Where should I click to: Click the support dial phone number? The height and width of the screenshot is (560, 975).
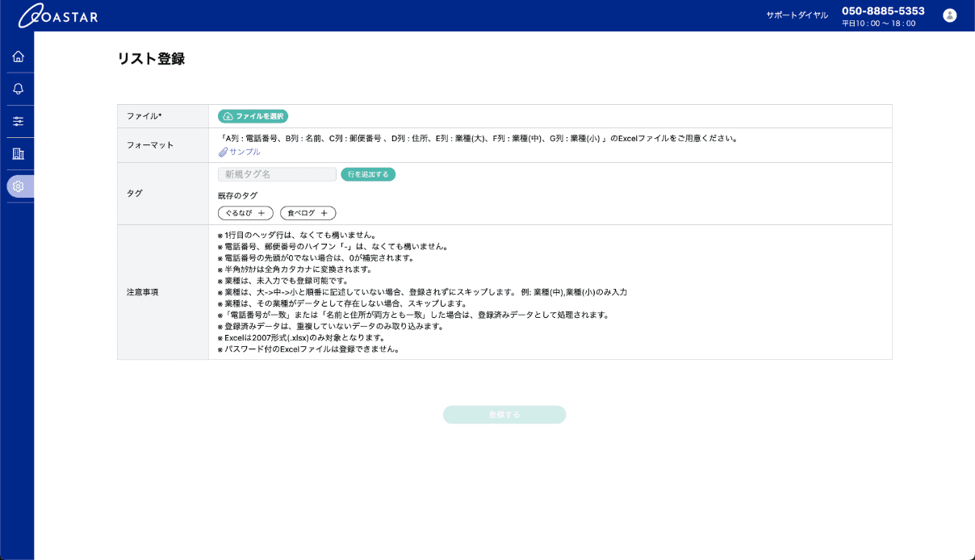tap(885, 10)
